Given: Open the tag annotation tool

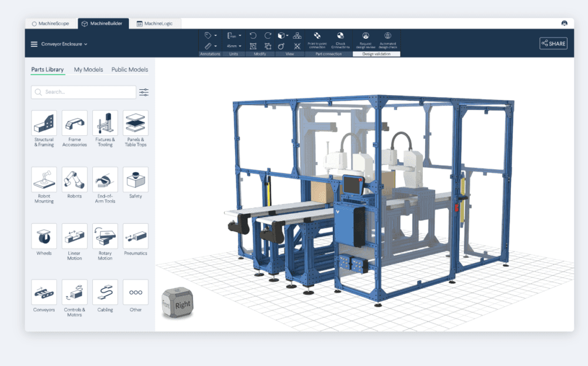Looking at the screenshot, I should (x=208, y=36).
